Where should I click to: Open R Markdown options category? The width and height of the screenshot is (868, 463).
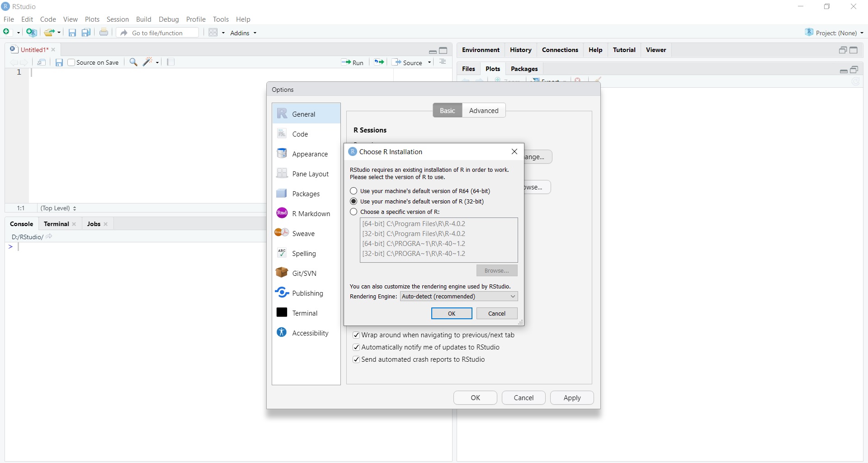click(x=311, y=213)
